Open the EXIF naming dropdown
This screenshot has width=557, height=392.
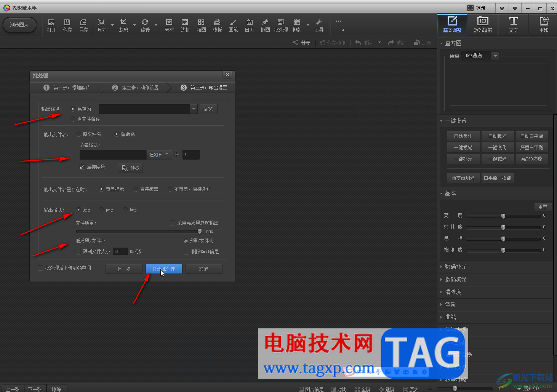159,155
